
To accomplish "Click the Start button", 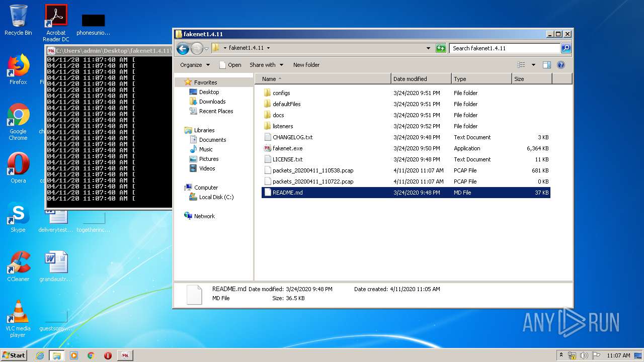I will pos(14,355).
